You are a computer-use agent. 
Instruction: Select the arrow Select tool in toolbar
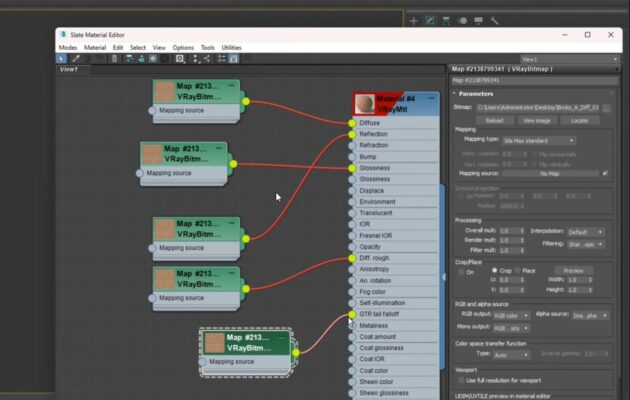coord(62,58)
